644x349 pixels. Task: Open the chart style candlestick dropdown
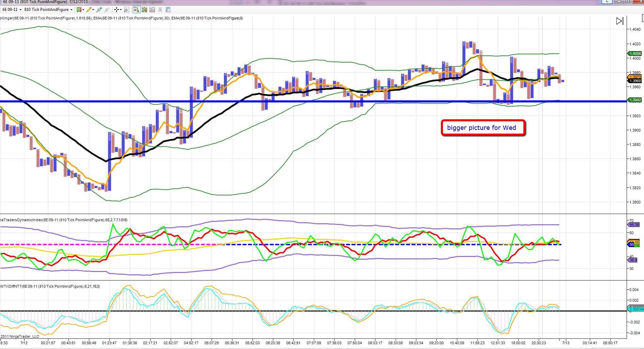(80, 10)
